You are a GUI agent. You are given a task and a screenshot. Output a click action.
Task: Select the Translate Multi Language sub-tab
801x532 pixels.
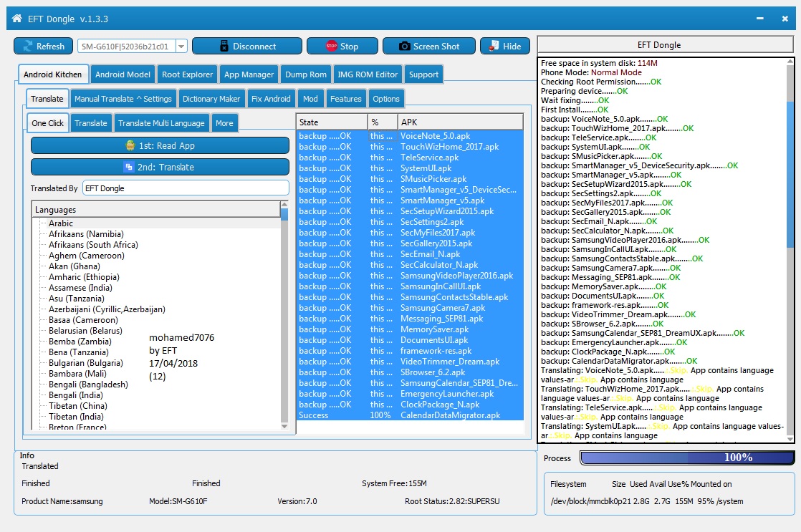[161, 123]
